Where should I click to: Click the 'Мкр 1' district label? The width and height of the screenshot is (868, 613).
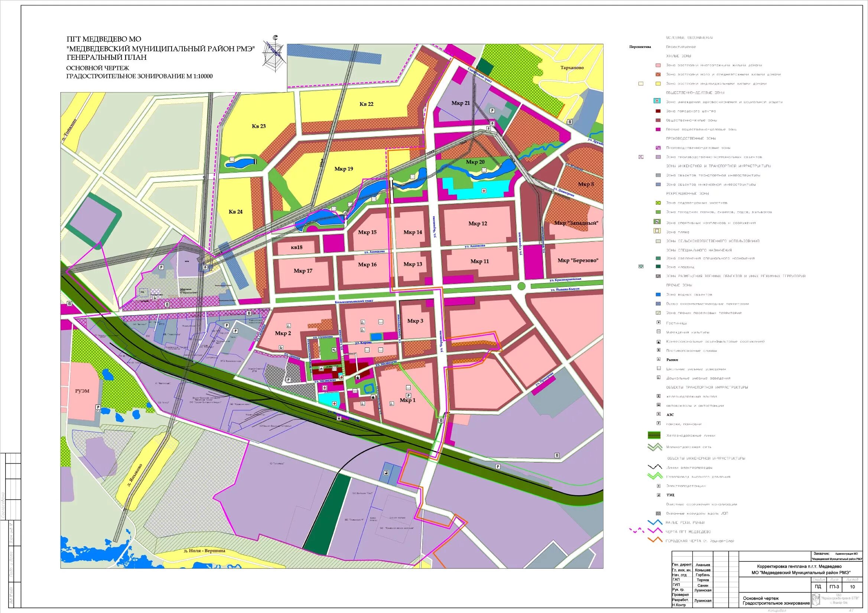point(407,400)
